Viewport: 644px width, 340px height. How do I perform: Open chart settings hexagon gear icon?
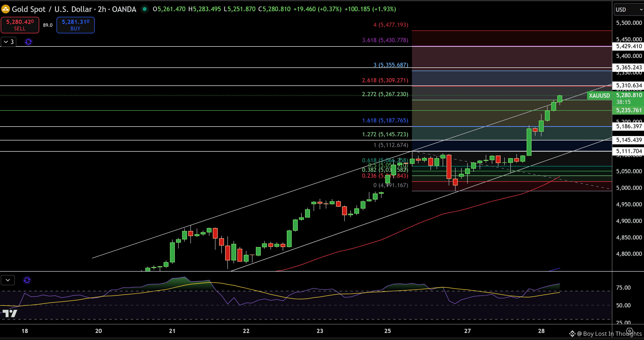[x=630, y=331]
